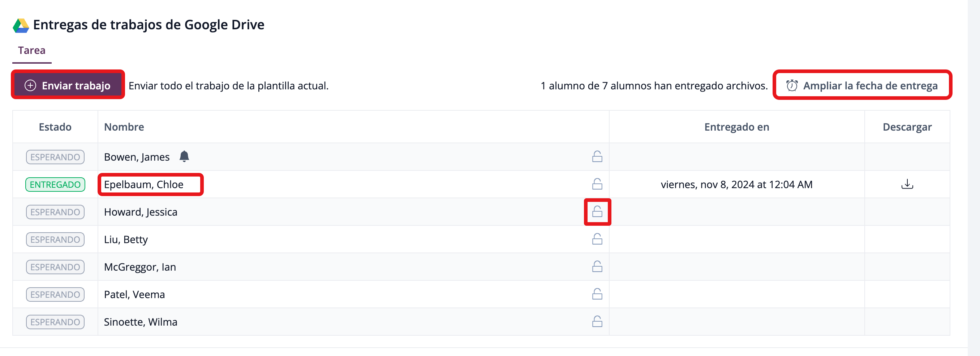This screenshot has width=980, height=356.
Task: Switch to the Tarea tab
Action: pyautogui.click(x=31, y=51)
